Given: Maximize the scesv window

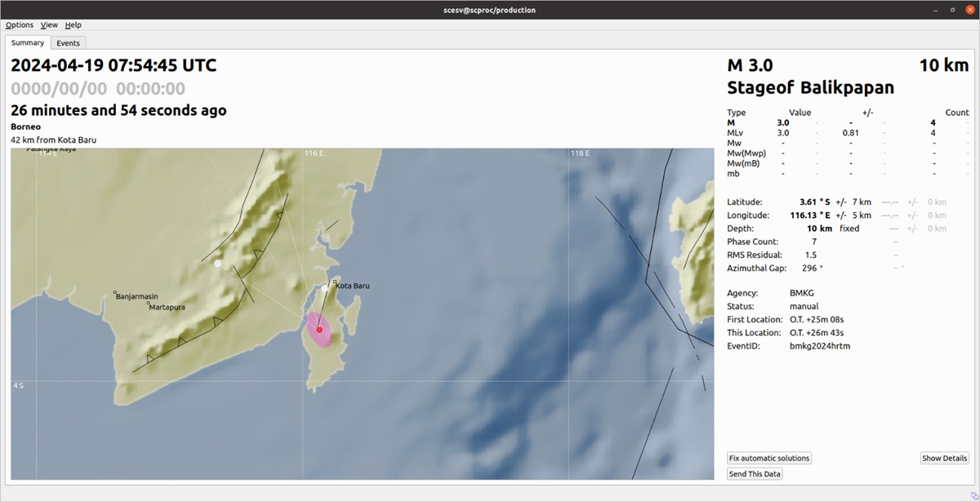Looking at the screenshot, I should [x=951, y=10].
